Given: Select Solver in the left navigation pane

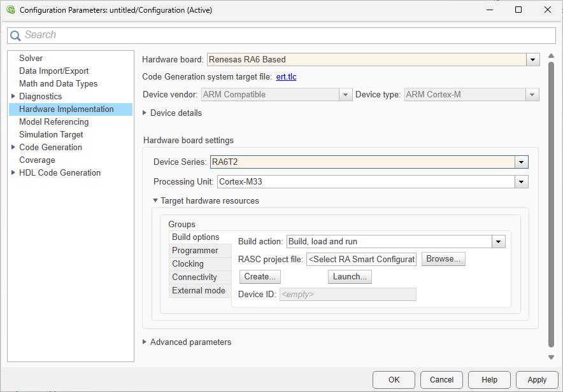Looking at the screenshot, I should (31, 58).
